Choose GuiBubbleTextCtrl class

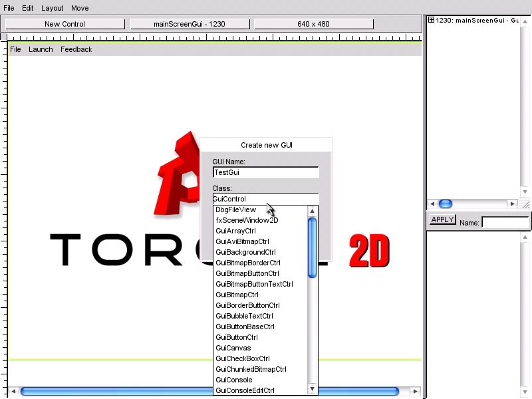pos(260,316)
